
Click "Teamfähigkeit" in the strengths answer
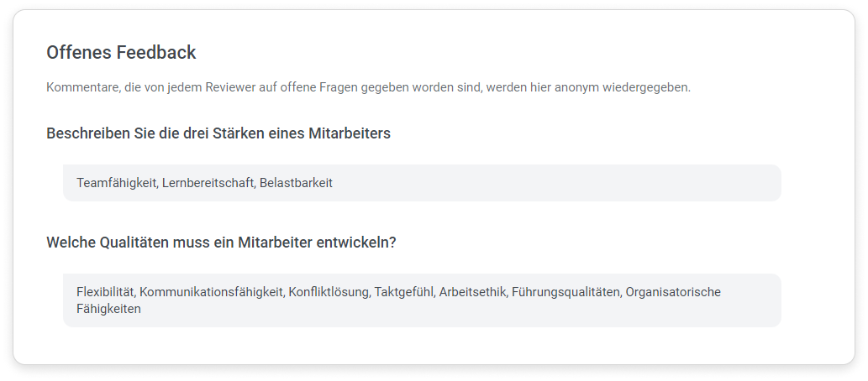point(117,183)
